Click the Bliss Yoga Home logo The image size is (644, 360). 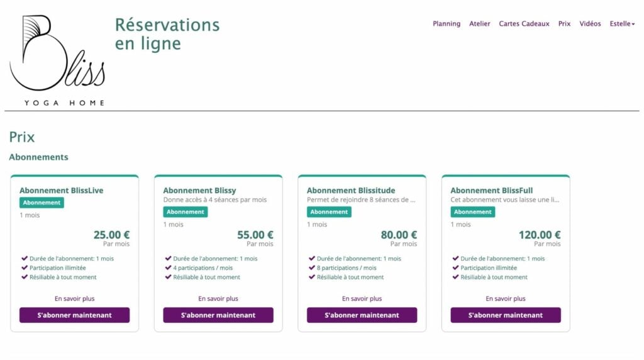[57, 60]
